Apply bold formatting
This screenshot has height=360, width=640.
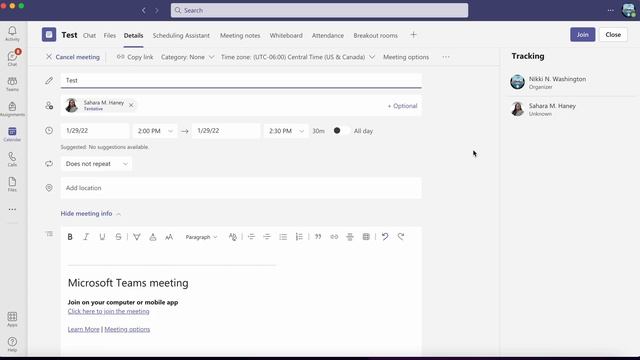coord(70,237)
